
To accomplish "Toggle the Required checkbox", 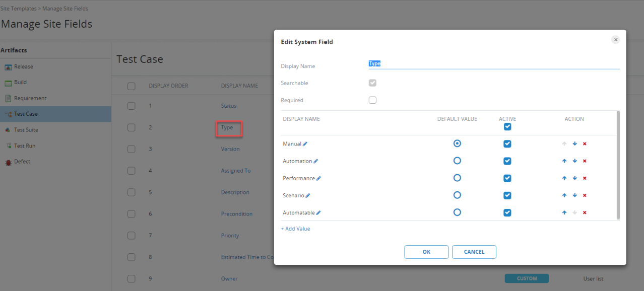I will point(372,100).
